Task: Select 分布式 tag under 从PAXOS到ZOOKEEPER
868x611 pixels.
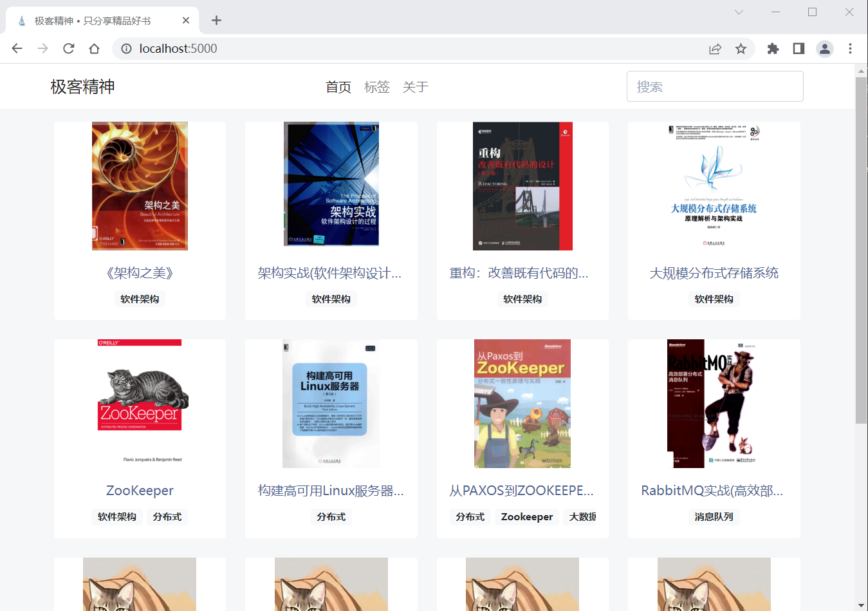Action: pos(470,516)
